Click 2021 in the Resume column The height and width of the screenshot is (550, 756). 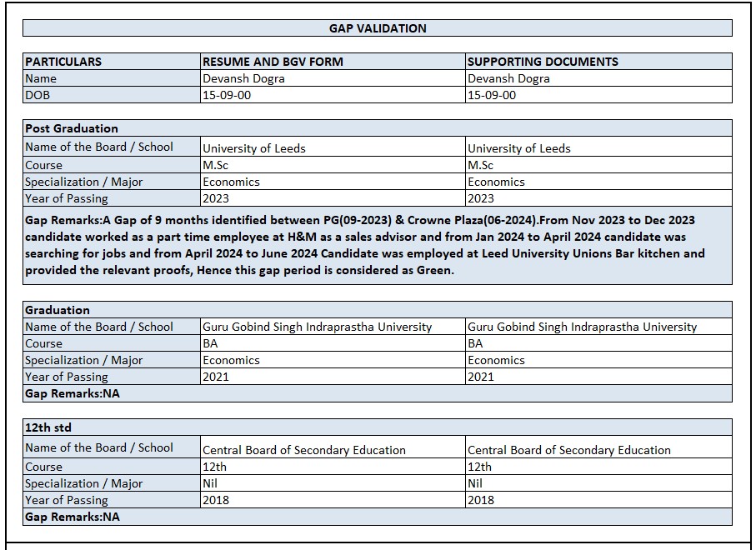(216, 377)
